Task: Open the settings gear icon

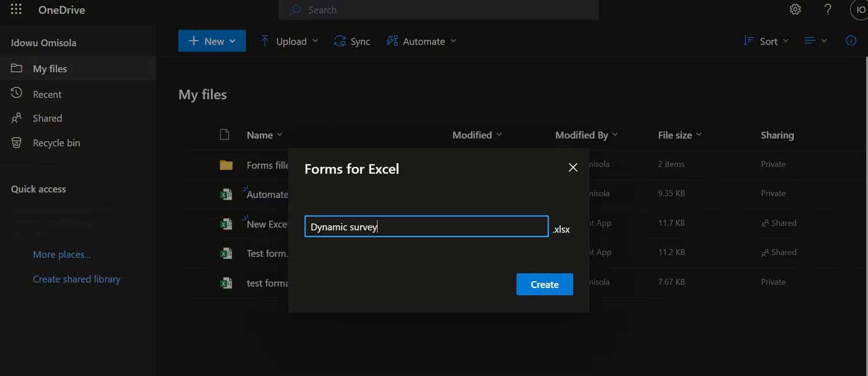Action: [x=795, y=10]
